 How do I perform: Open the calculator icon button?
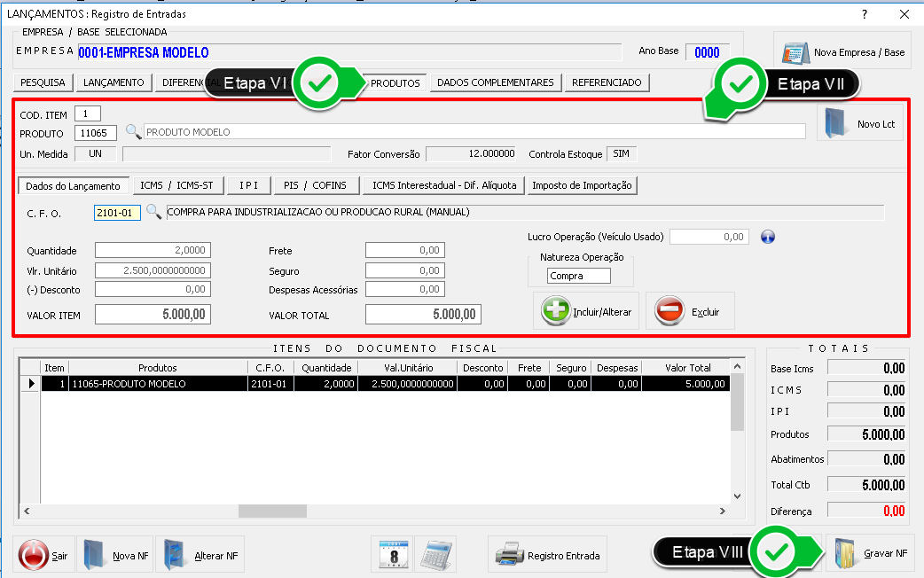[435, 555]
